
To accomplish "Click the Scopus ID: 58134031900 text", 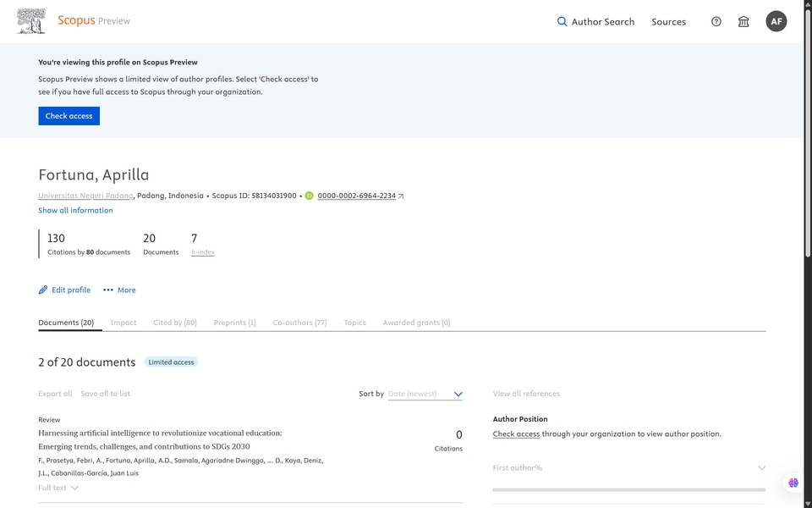I will [x=255, y=196].
